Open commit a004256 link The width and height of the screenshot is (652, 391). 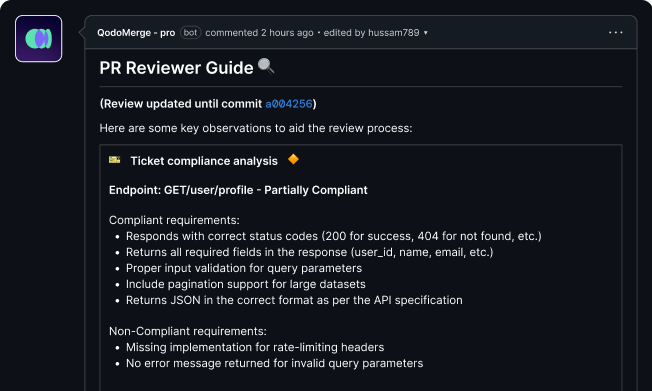[x=289, y=104]
